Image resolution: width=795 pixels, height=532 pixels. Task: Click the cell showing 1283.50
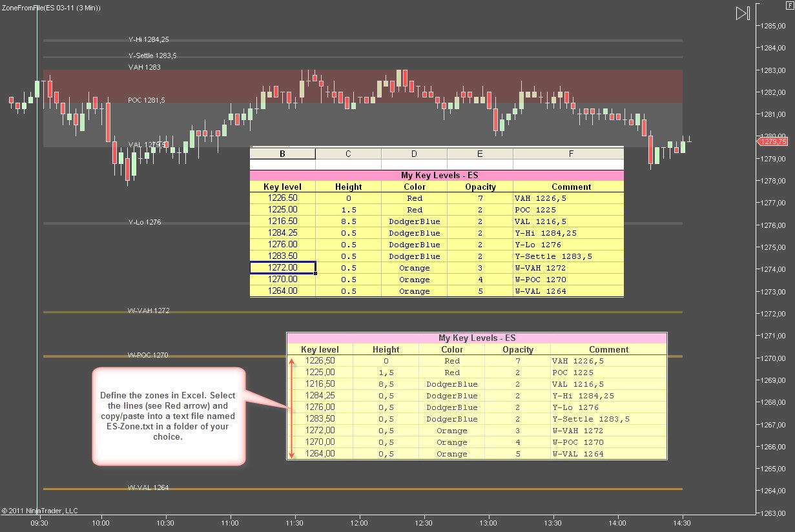tap(283, 256)
